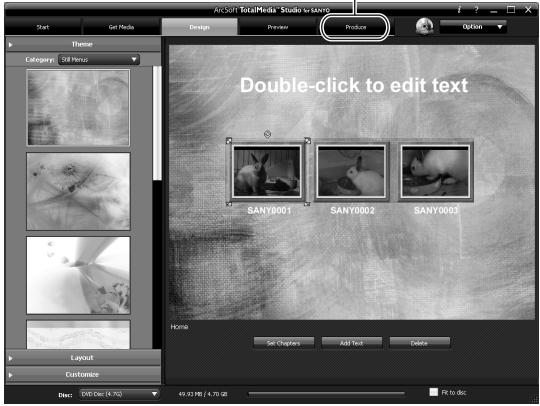The image size is (540, 406).
Task: Collapse the Theme panel section
Action: (83, 44)
